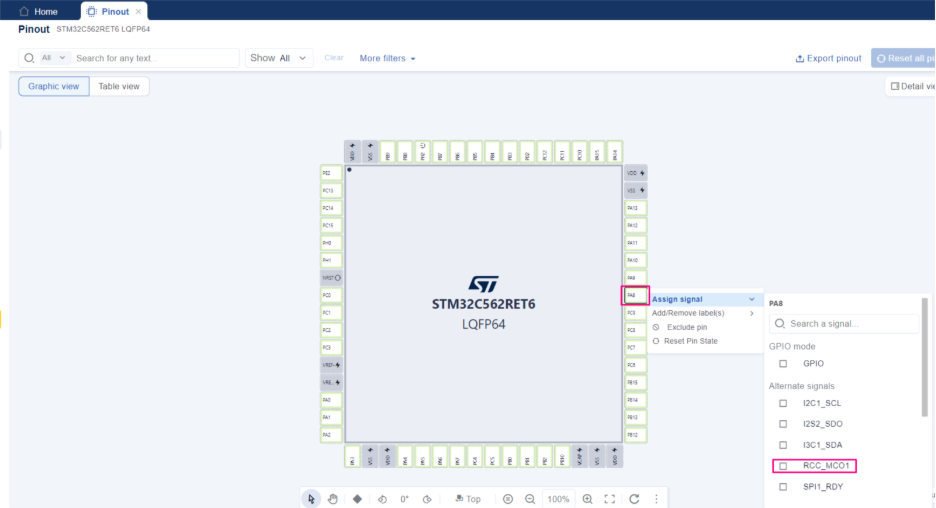This screenshot has width=936, height=508.
Task: Zoom out of the chip view
Action: [x=530, y=499]
